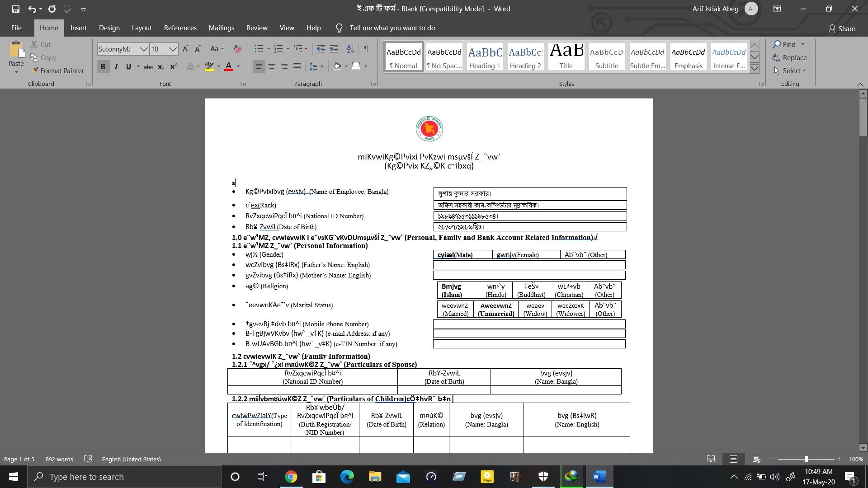This screenshot has height=488, width=868.
Task: Center align the paragraph
Action: click(x=272, y=67)
